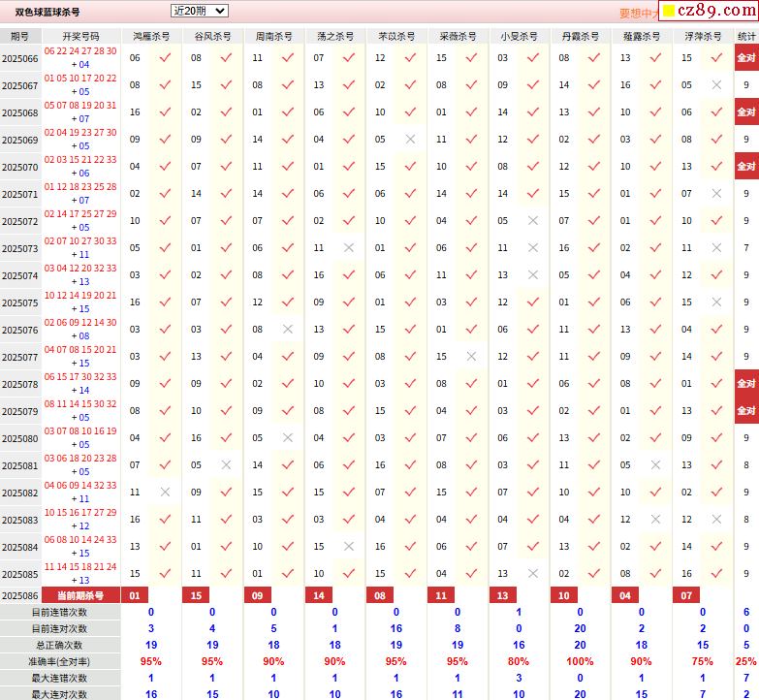Click the gray X in row 2025075 浮萍 column
The width and height of the screenshot is (759, 700).
coord(716,302)
